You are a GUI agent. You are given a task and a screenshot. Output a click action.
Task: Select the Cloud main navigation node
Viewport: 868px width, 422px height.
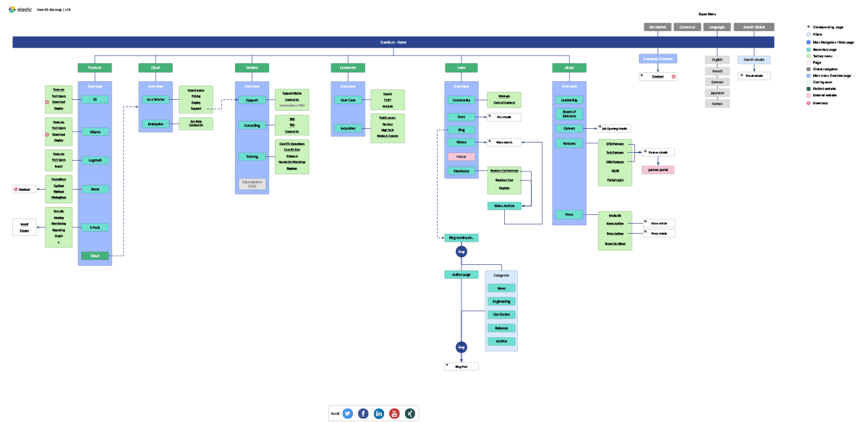click(x=156, y=67)
